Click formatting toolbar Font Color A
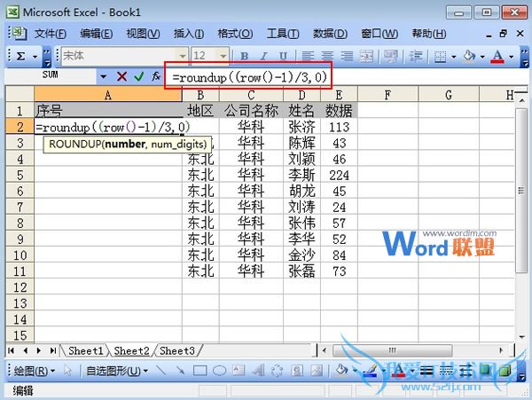The width and height of the screenshot is (532, 400). [497, 56]
